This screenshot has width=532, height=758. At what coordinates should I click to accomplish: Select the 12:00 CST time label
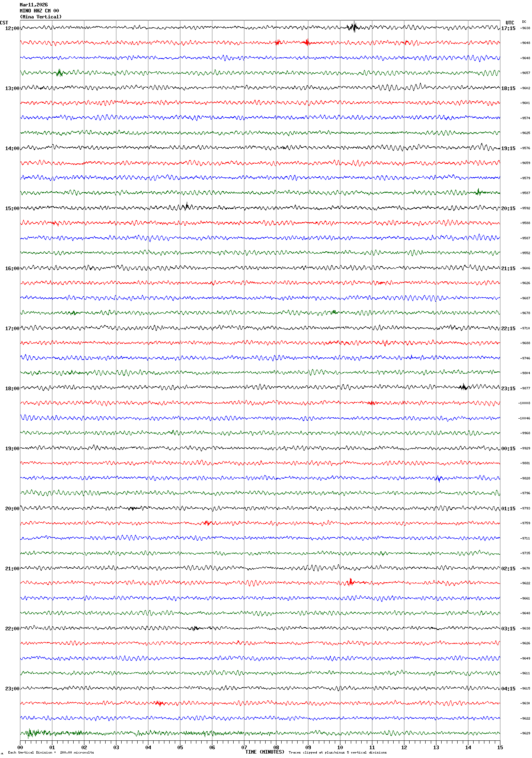pos(12,28)
